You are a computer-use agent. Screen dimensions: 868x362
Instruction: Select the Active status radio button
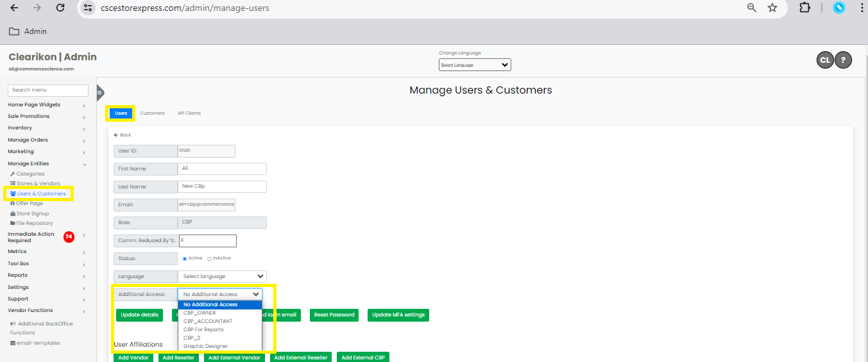(185, 258)
